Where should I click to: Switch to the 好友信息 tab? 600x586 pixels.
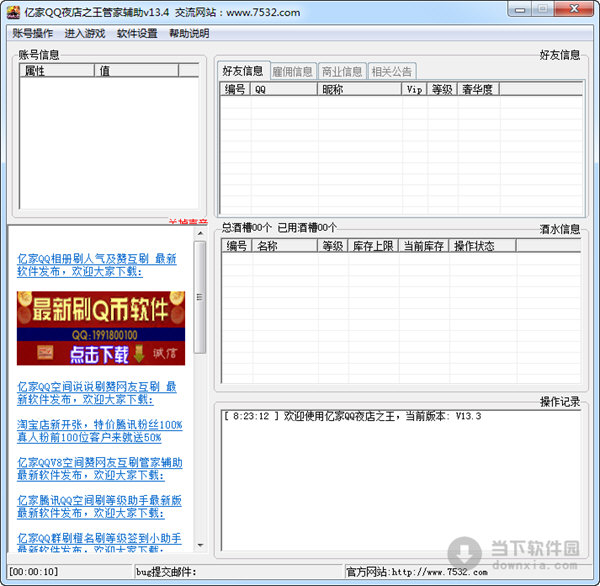pyautogui.click(x=243, y=71)
